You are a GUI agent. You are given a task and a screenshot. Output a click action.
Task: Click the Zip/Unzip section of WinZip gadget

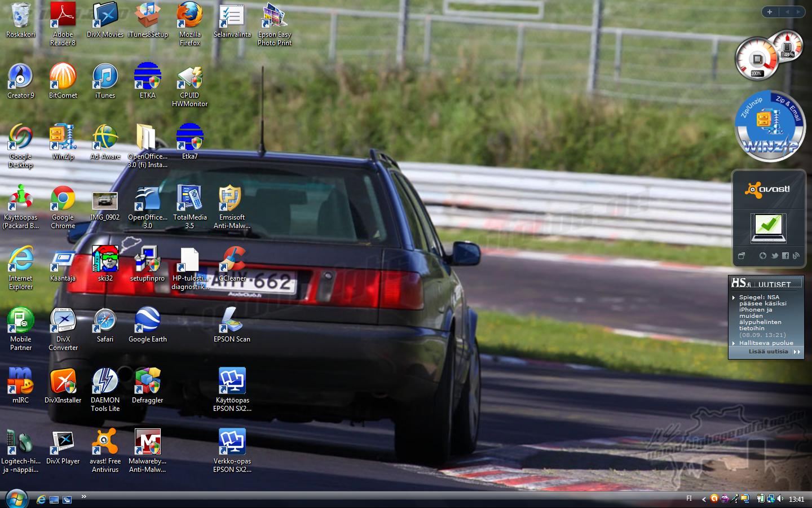coord(751,107)
